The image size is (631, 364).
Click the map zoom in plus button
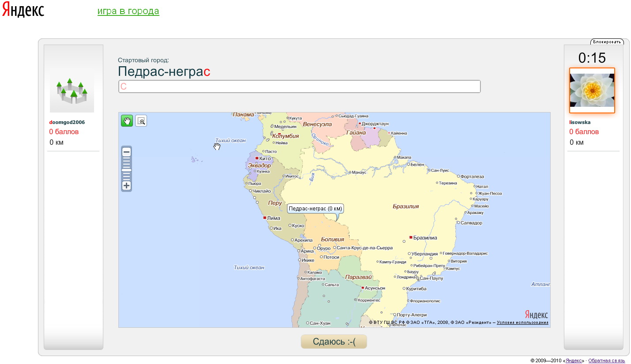tap(127, 185)
